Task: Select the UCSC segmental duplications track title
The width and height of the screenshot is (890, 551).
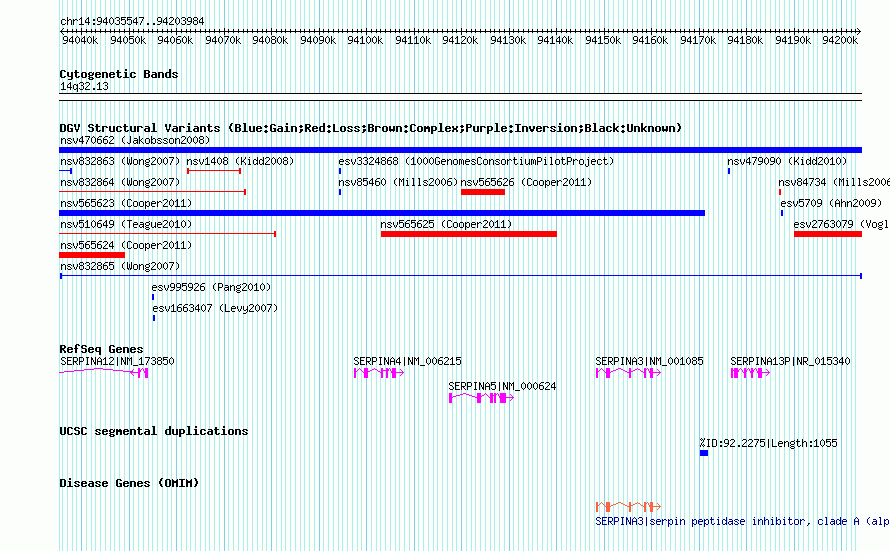Action: coord(153,431)
